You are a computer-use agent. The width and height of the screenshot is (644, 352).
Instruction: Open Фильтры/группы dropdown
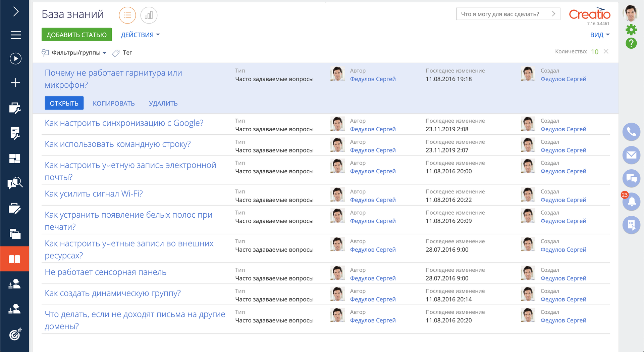pyautogui.click(x=74, y=53)
